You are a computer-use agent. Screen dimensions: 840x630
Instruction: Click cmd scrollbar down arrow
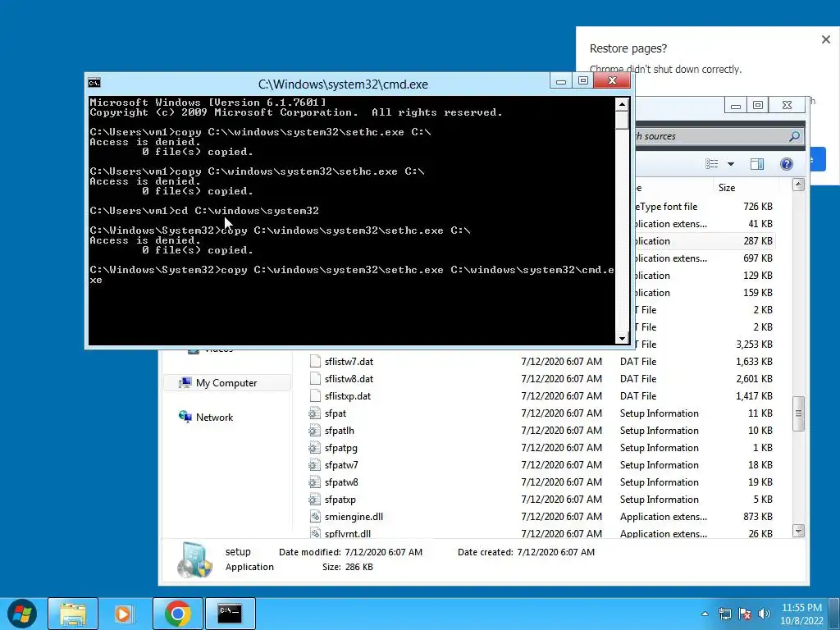[x=622, y=338]
